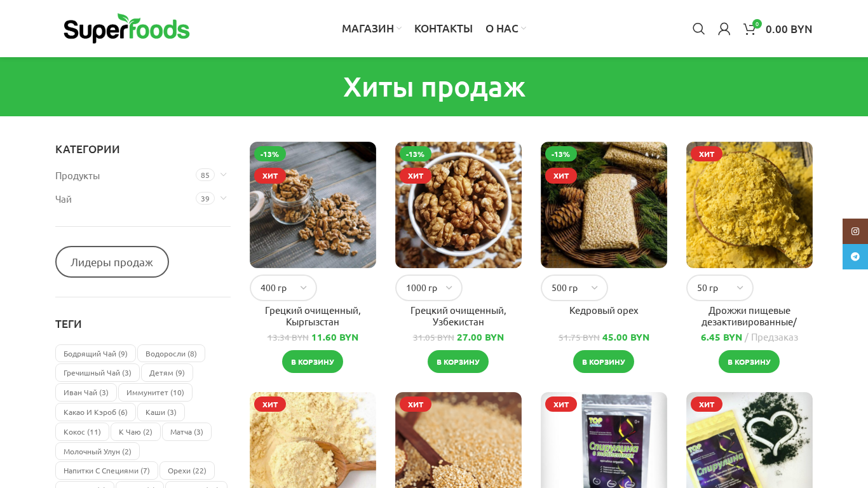The width and height of the screenshot is (868, 488).
Task: Open the Грецкий очищенный, Узбекистан title
Action: (x=458, y=316)
